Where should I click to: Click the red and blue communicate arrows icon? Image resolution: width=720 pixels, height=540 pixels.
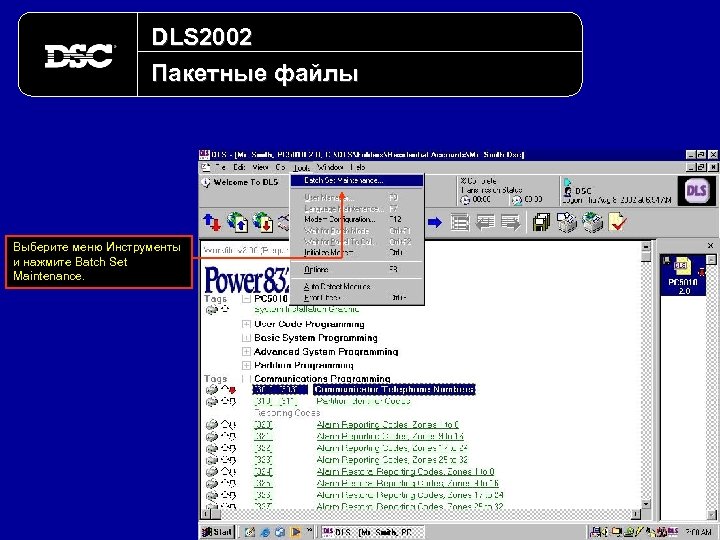212,222
